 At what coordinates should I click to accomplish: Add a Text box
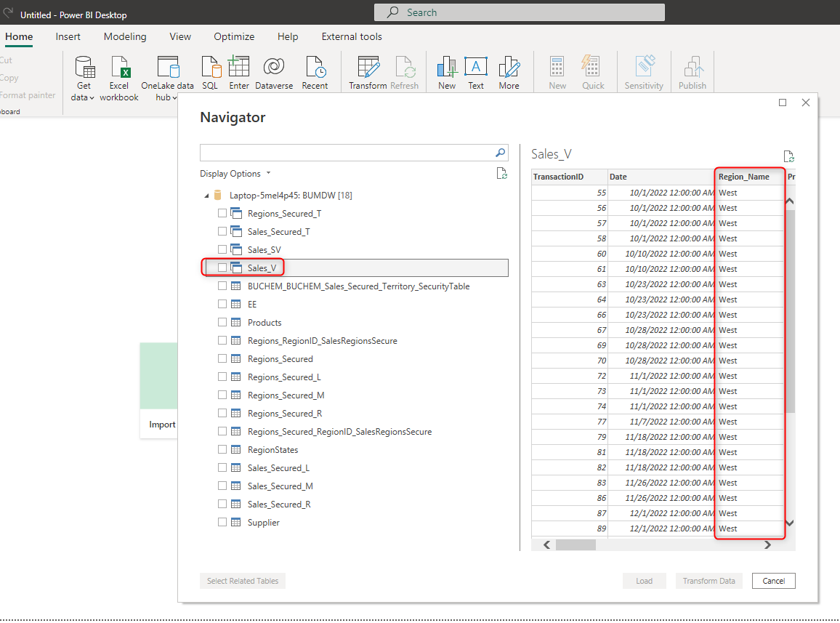click(476, 73)
